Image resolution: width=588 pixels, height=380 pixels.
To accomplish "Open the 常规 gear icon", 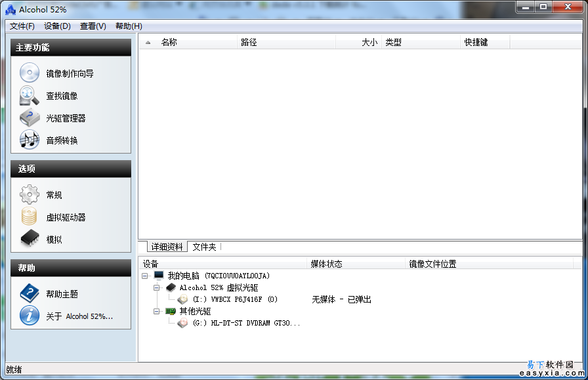I will point(30,195).
